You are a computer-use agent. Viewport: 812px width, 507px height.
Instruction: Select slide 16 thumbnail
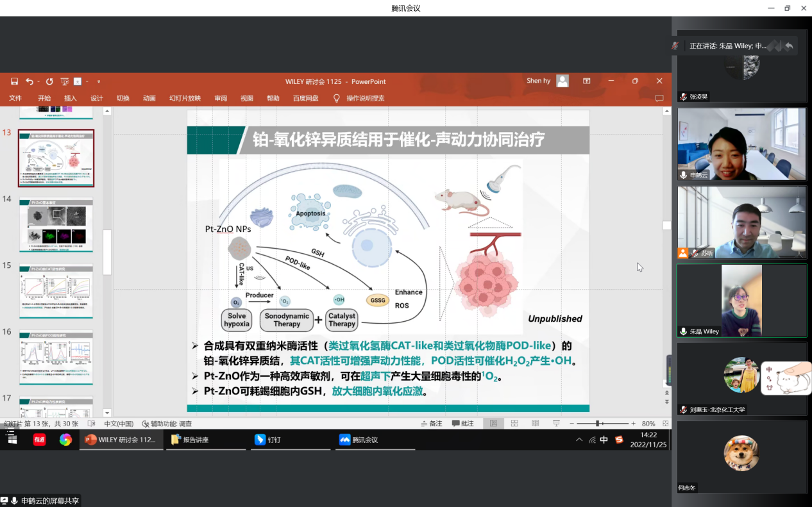point(56,358)
